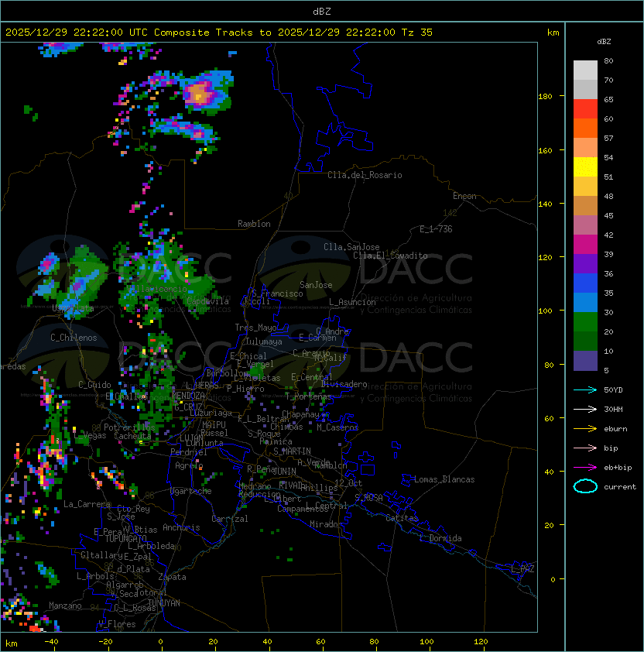Click the Composite Tracks timestamp header line
Screen dimensions: 644x652
click(219, 33)
